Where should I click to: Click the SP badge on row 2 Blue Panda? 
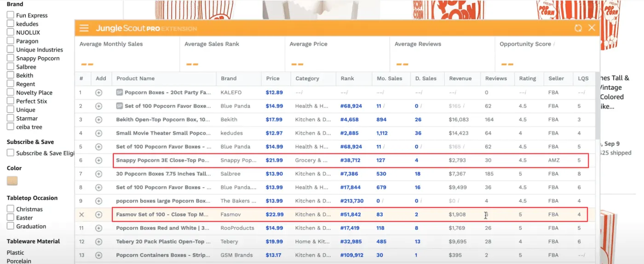click(119, 106)
